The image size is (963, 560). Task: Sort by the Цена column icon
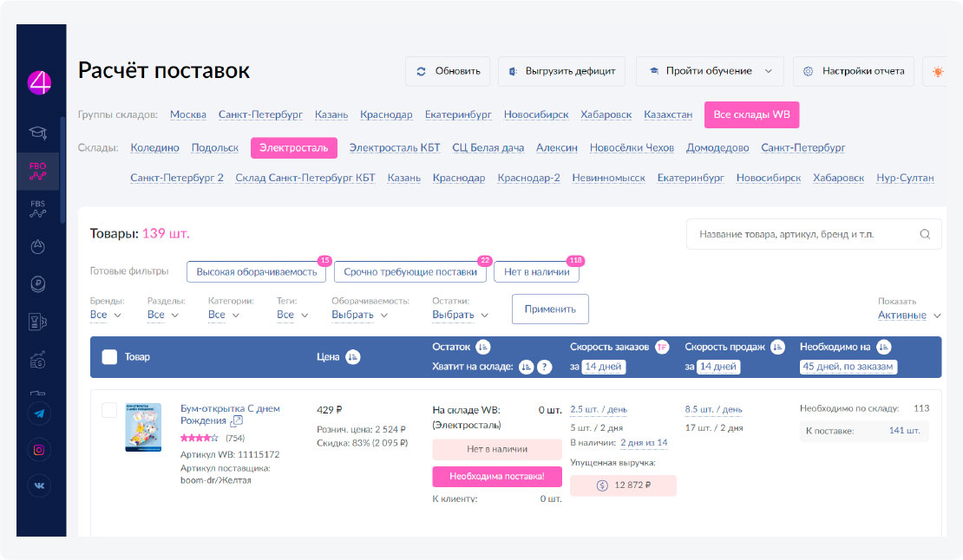(x=353, y=356)
